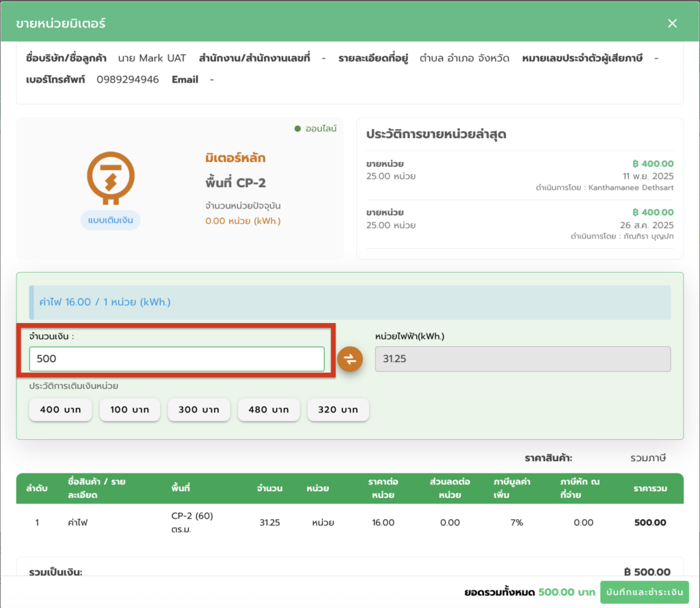Open the 11 พ.ย. 2025 sale history entry
Screen dimensions: 700x608
tap(520, 175)
